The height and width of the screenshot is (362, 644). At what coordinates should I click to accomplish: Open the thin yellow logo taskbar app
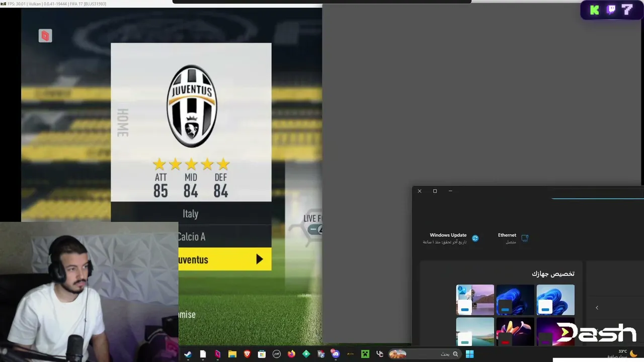pos(351,354)
